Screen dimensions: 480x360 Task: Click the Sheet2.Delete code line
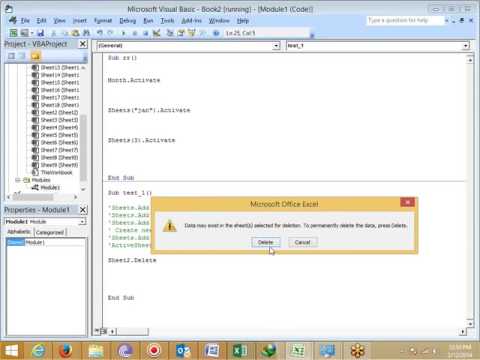pos(132,260)
